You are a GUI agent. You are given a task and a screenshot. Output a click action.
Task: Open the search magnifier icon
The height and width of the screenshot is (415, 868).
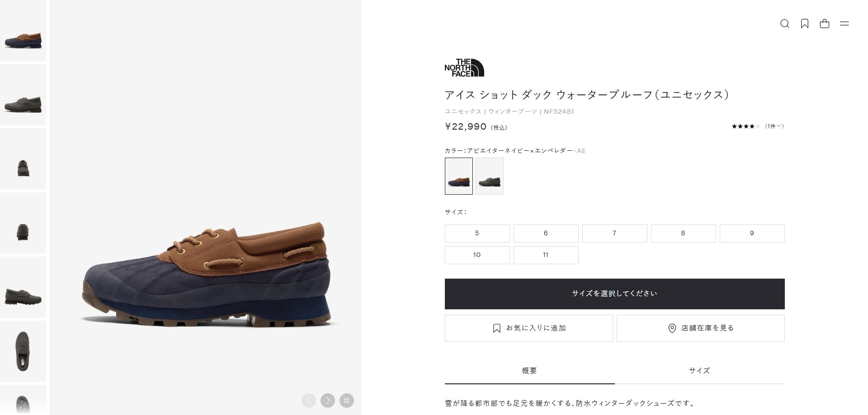click(785, 23)
